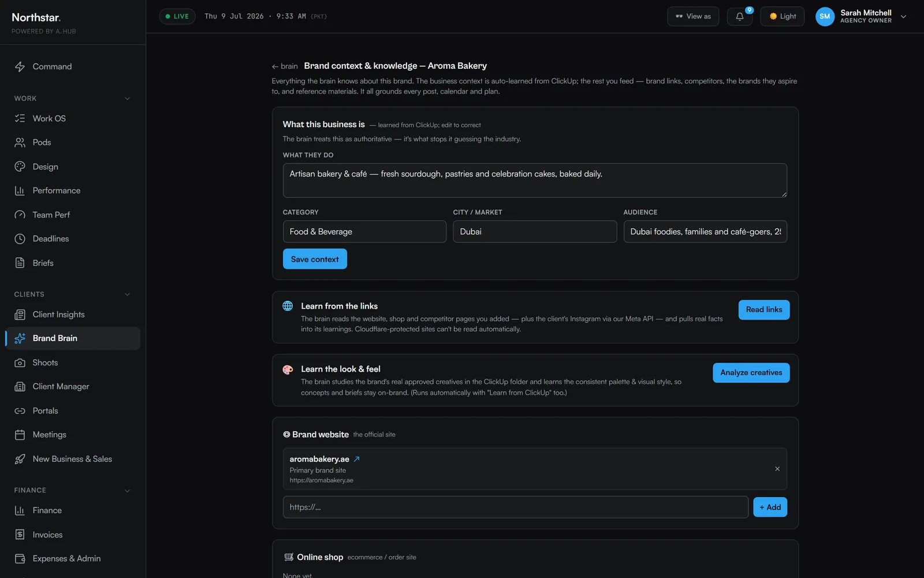Open aromabakery.ae external link arrow

click(356, 459)
